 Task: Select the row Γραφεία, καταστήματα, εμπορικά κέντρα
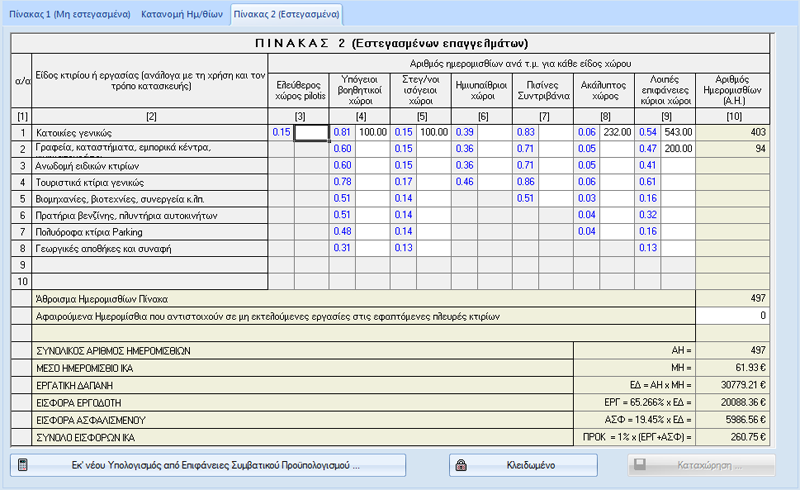pos(149,149)
